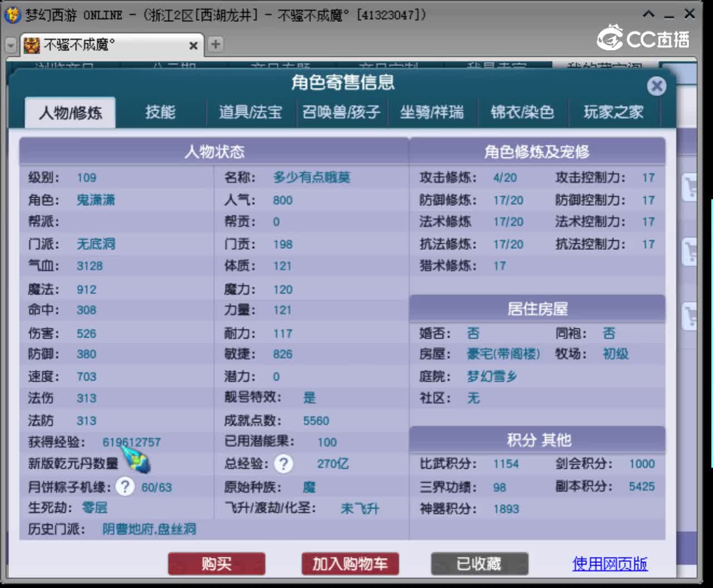Click the 购买 button

(x=217, y=564)
